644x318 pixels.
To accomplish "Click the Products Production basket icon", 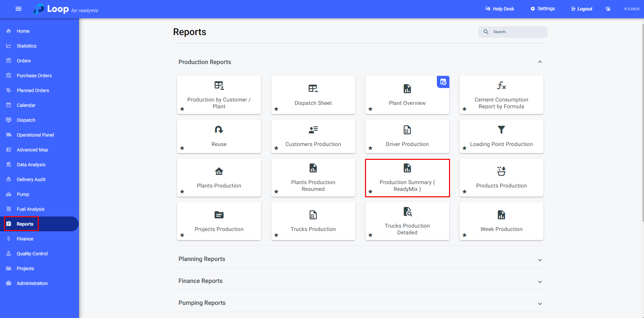I will [501, 171].
